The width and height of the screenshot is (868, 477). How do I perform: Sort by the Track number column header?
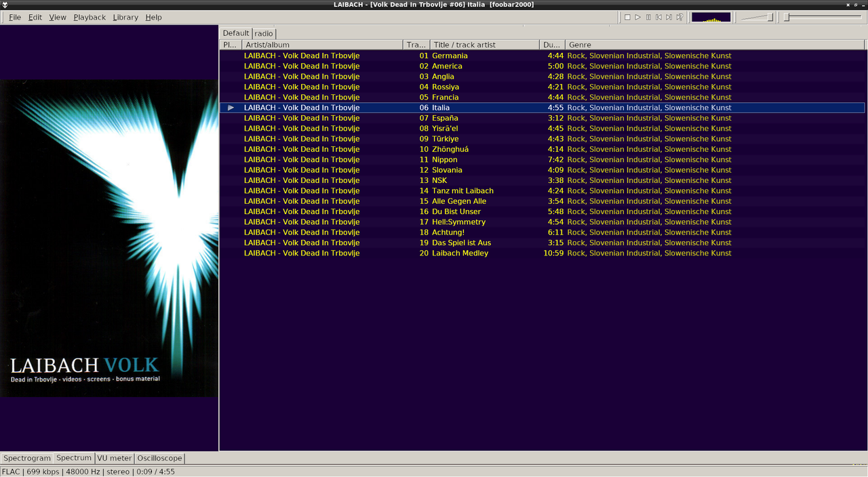pyautogui.click(x=416, y=45)
